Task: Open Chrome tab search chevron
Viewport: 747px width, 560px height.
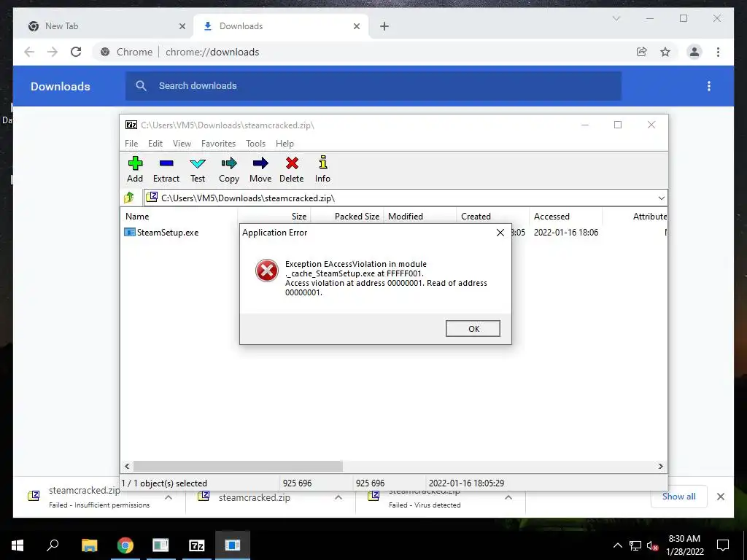Action: [616, 18]
